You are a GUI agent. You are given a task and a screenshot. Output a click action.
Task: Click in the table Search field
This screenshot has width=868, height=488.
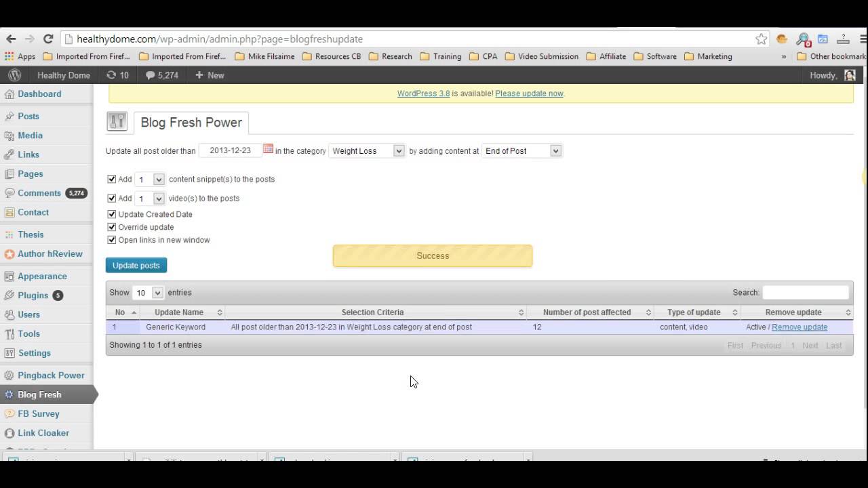[806, 293]
